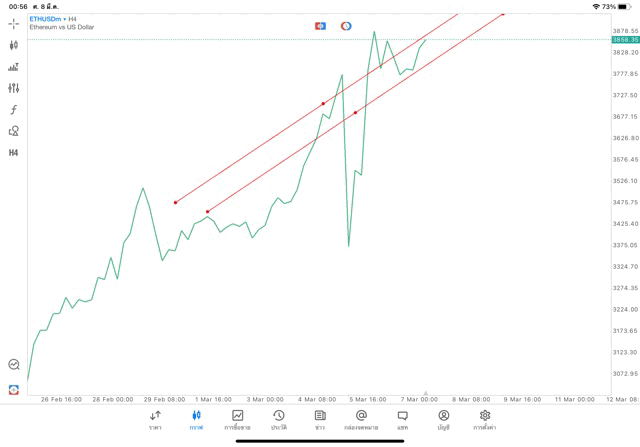The image size is (640, 447).
Task: Open the กล่องจดหมาย mailbox tab
Action: point(361,420)
